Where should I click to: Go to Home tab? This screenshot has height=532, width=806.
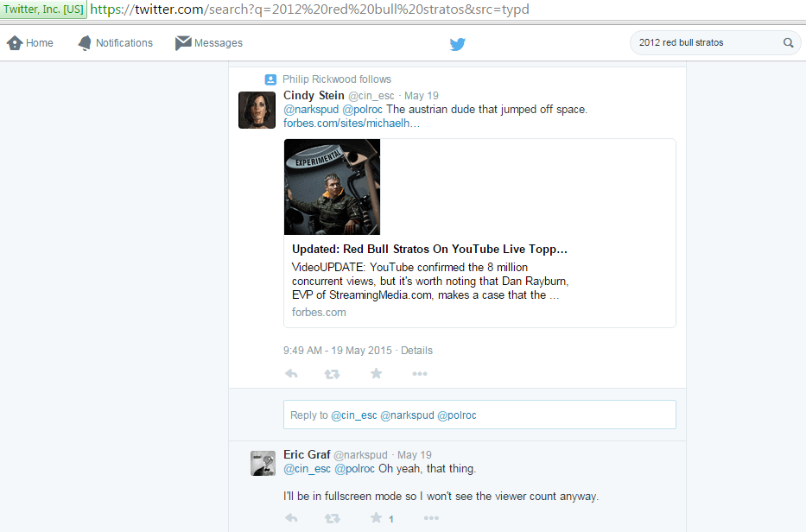tap(30, 43)
